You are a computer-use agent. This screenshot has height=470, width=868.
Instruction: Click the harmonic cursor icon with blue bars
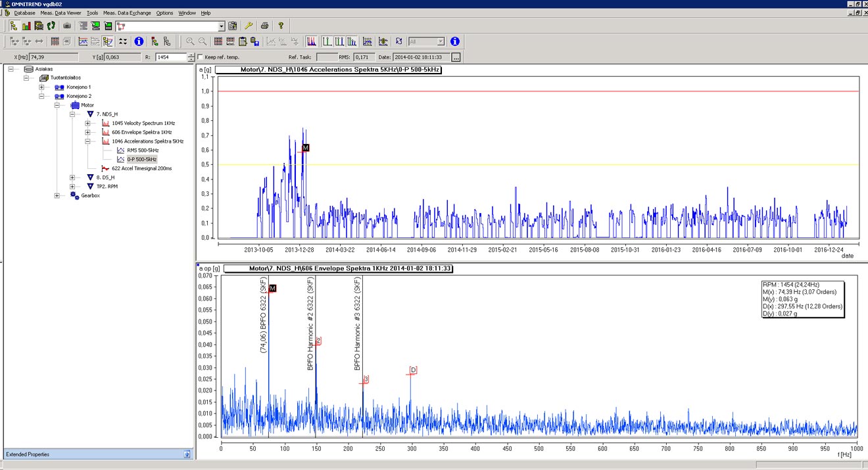(352, 41)
